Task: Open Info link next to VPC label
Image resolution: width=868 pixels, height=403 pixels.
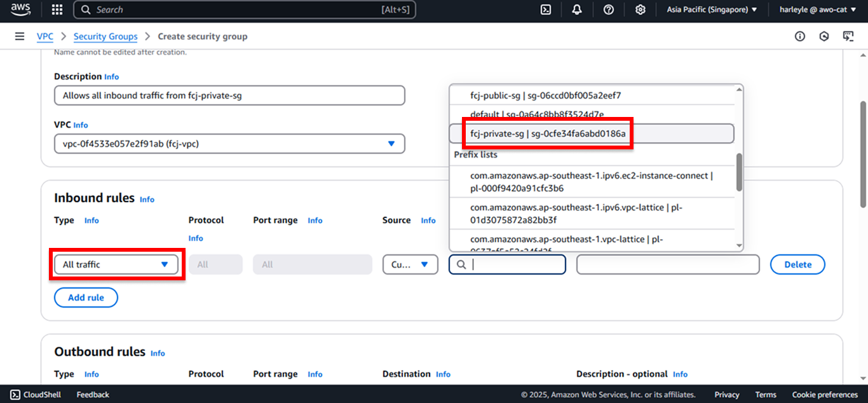Action: tap(81, 125)
